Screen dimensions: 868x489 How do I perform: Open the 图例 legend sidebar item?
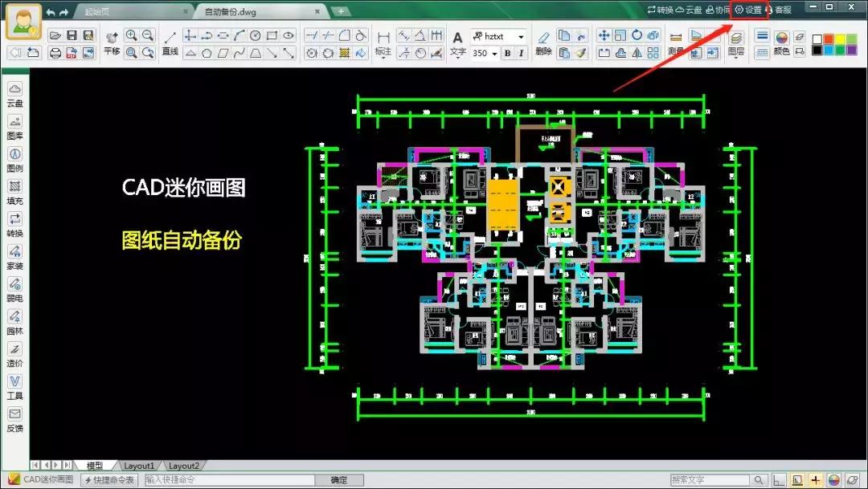tap(15, 161)
